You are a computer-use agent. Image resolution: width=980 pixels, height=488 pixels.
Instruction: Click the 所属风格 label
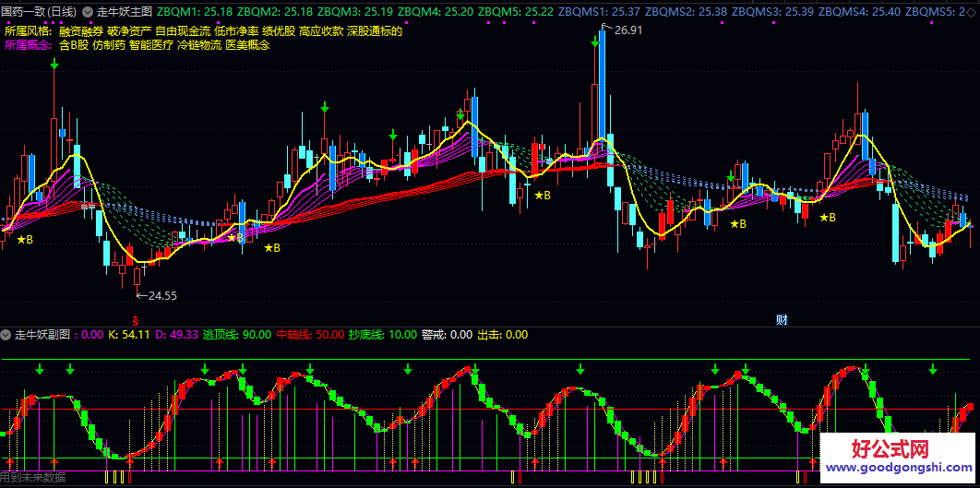click(28, 31)
